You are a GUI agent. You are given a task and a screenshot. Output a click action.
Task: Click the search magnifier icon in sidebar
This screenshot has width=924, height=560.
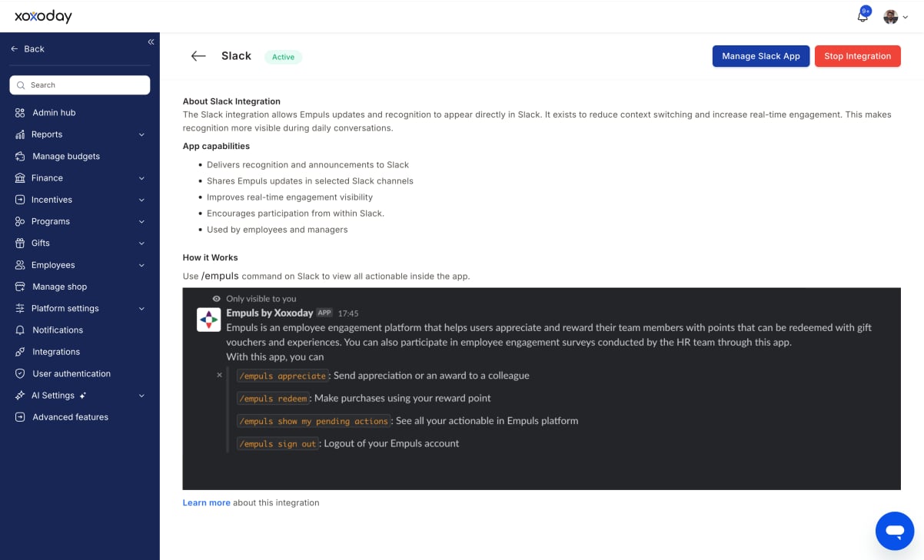point(22,85)
